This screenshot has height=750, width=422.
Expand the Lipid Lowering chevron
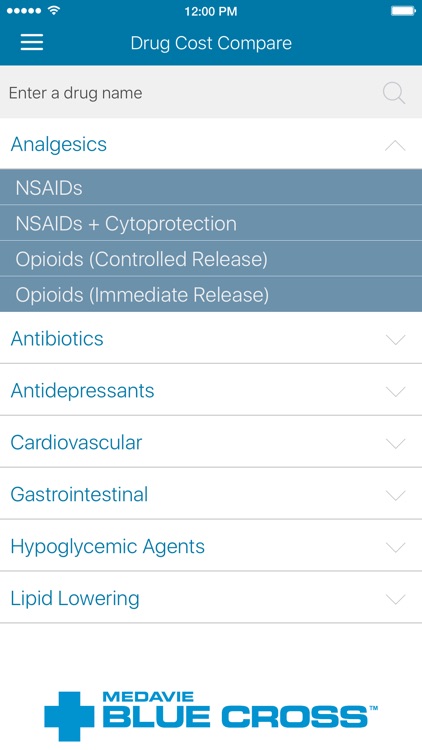click(395, 599)
